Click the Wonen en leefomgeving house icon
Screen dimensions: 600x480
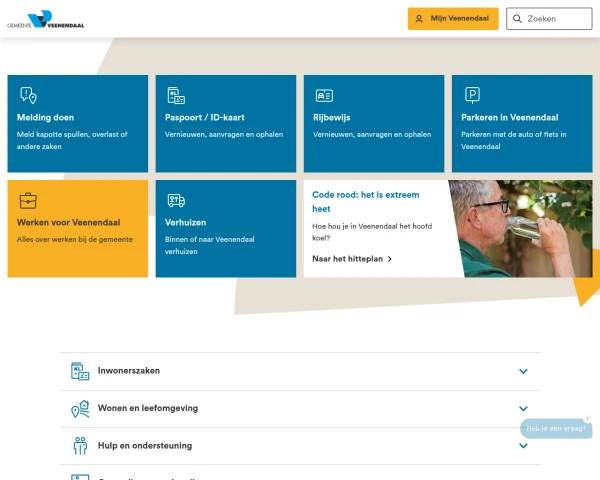click(x=80, y=409)
